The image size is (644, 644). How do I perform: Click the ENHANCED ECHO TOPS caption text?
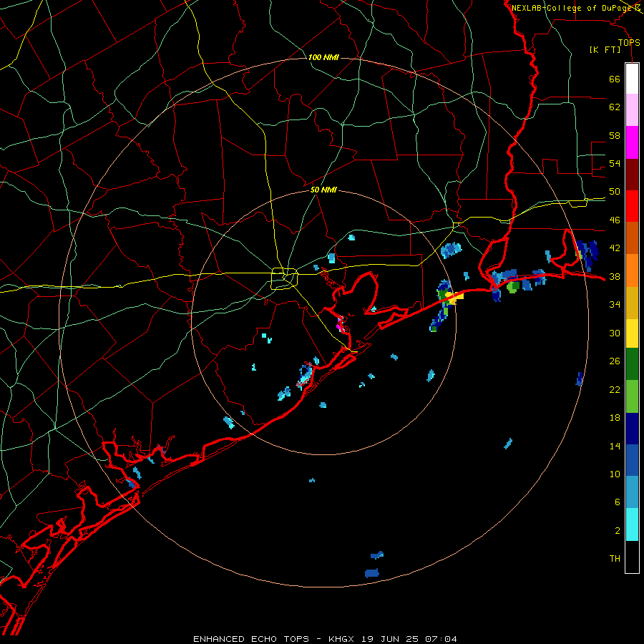pos(251,639)
